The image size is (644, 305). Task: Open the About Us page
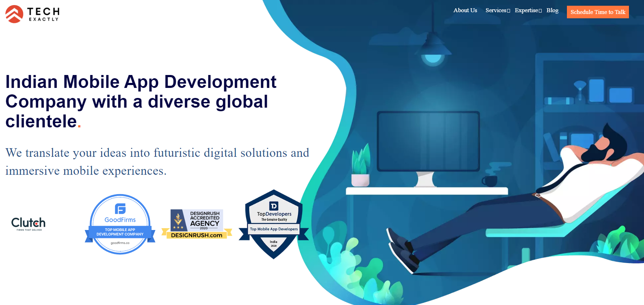click(x=465, y=10)
